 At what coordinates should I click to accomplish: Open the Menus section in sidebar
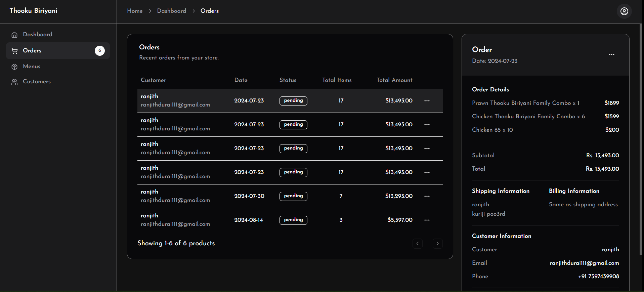(32, 67)
